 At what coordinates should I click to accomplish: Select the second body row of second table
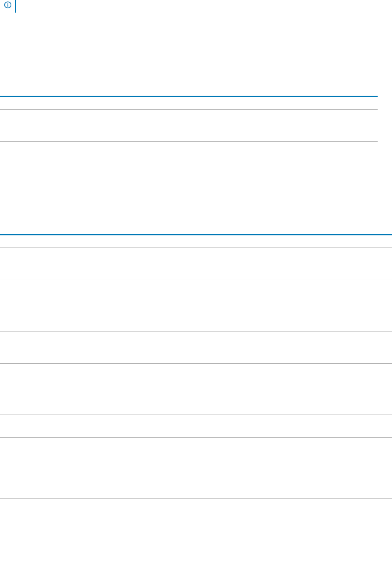196,305
